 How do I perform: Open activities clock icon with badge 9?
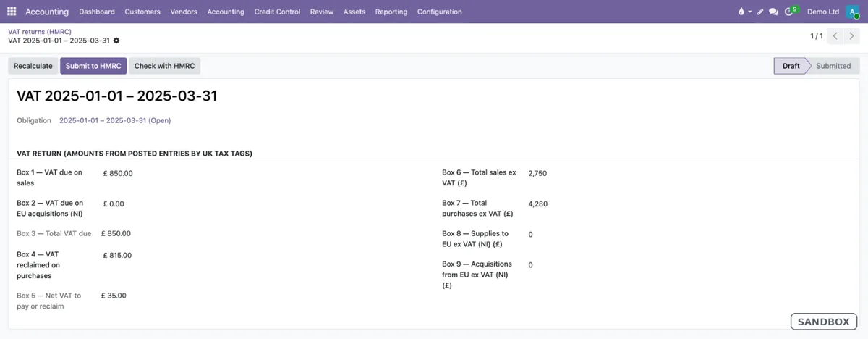(x=791, y=12)
